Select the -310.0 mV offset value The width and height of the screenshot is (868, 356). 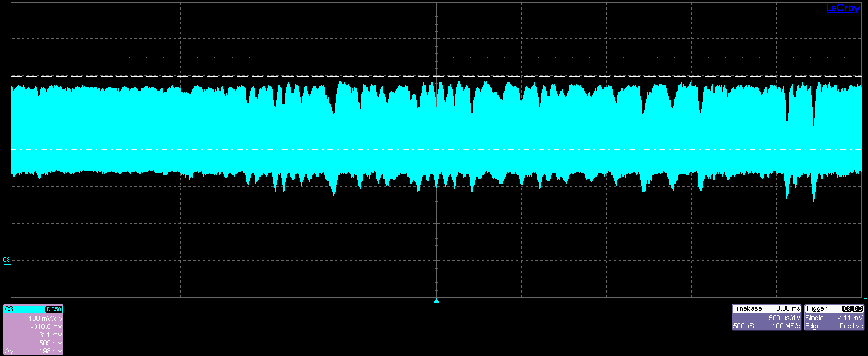click(47, 327)
